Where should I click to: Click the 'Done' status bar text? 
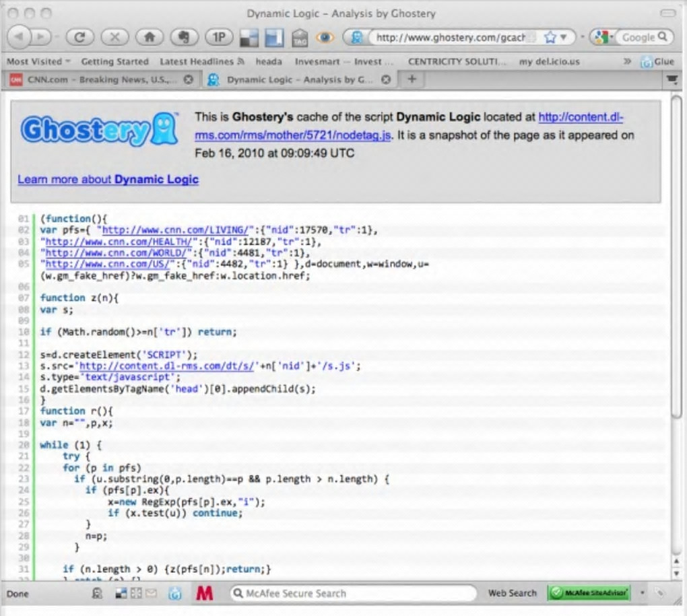(18, 594)
